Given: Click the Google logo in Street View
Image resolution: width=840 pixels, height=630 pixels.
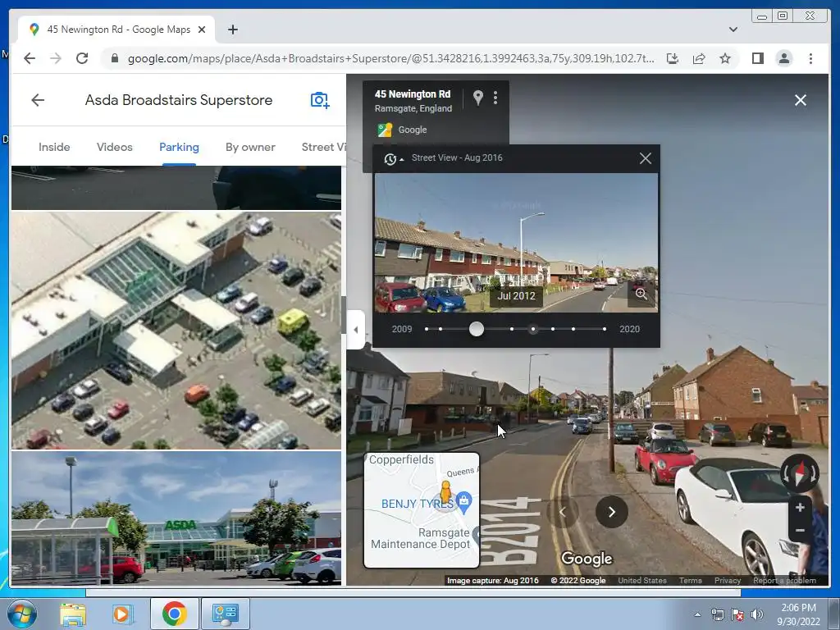Looking at the screenshot, I should tap(587, 559).
